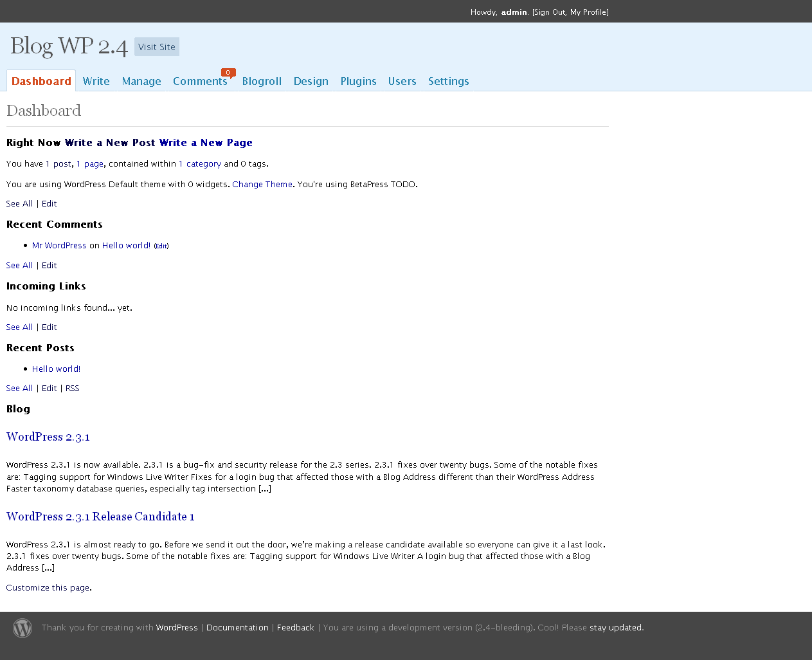Click Edit under Recent Posts
Viewport: 812px width, 660px height.
pyautogui.click(x=50, y=389)
